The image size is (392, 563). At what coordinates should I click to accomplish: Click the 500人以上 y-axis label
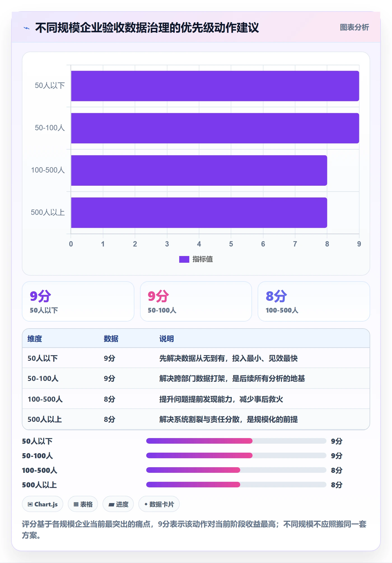[x=48, y=212]
